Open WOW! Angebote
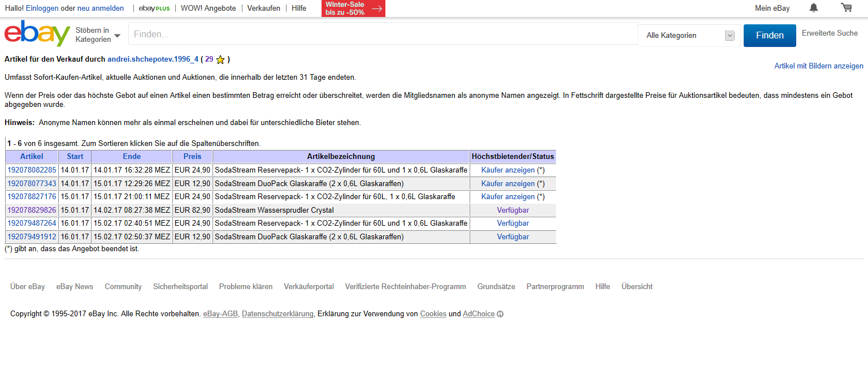Image resolution: width=868 pixels, height=370 pixels. click(x=209, y=8)
